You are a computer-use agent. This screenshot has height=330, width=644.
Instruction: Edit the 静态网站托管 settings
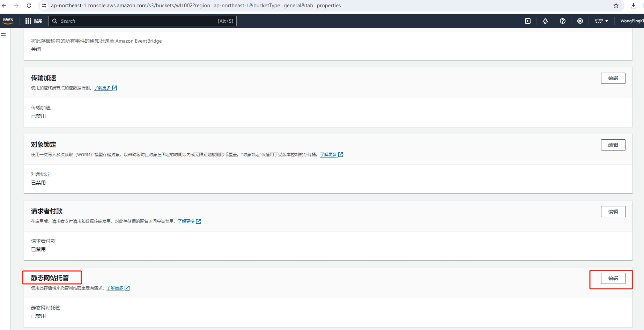click(613, 278)
